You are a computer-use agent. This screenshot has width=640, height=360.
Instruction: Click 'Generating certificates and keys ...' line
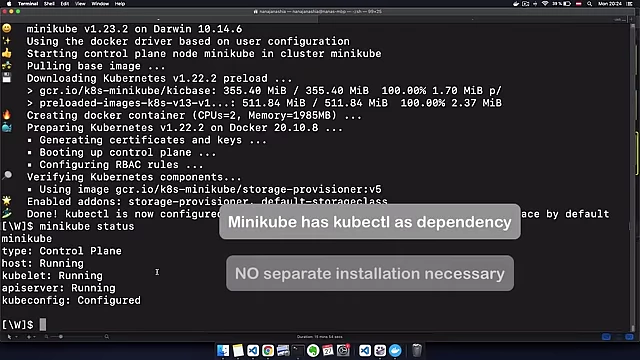153,140
